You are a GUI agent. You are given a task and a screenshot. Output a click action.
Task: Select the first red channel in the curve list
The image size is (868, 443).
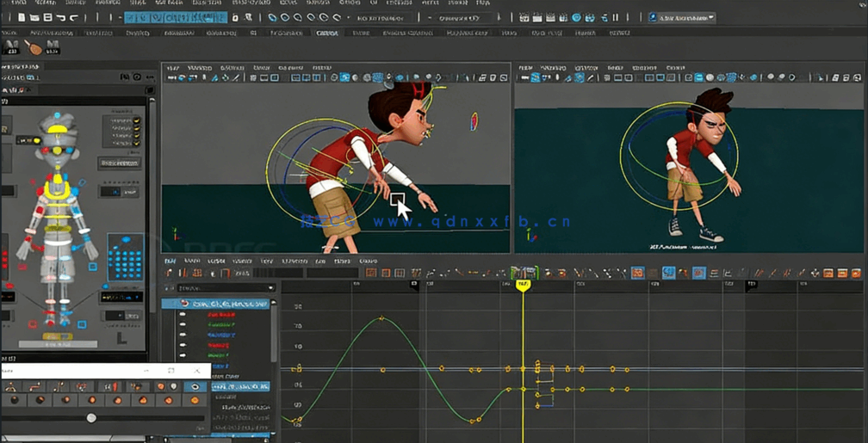tap(220, 315)
